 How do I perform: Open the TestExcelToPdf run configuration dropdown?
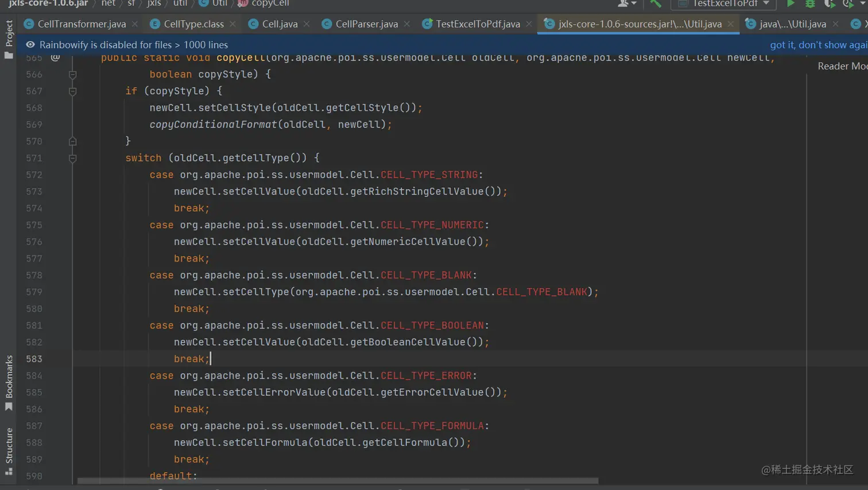point(724,3)
